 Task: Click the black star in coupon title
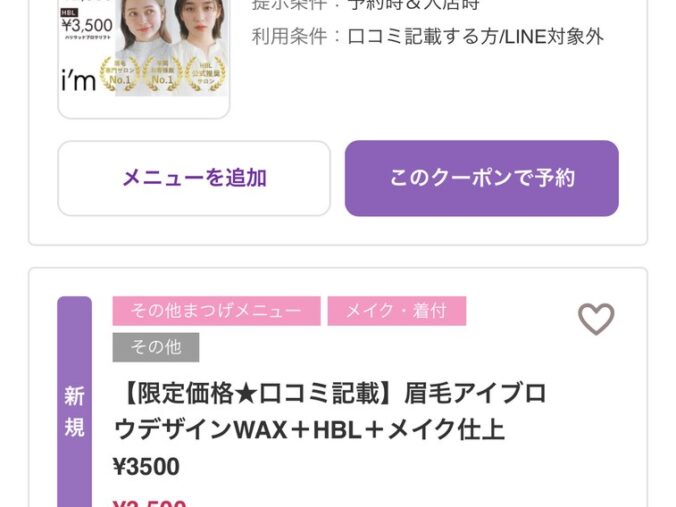[247, 394]
